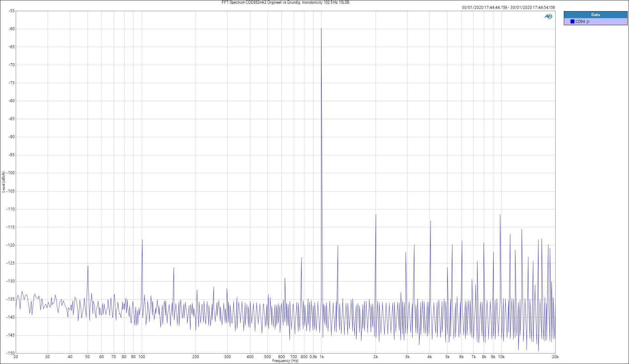The image size is (629, 364).
Task: Click the Frequency (Hz) axis label
Action: point(285,361)
